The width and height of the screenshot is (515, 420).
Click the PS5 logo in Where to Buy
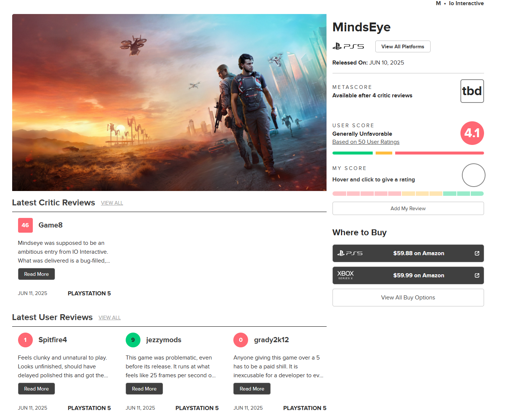pos(350,253)
